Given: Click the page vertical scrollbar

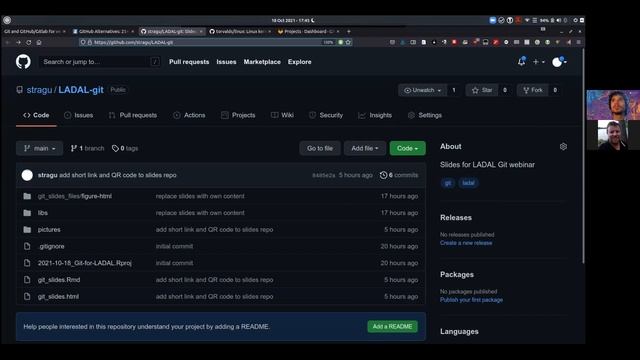Looking at the screenshot, I should click(583, 156).
